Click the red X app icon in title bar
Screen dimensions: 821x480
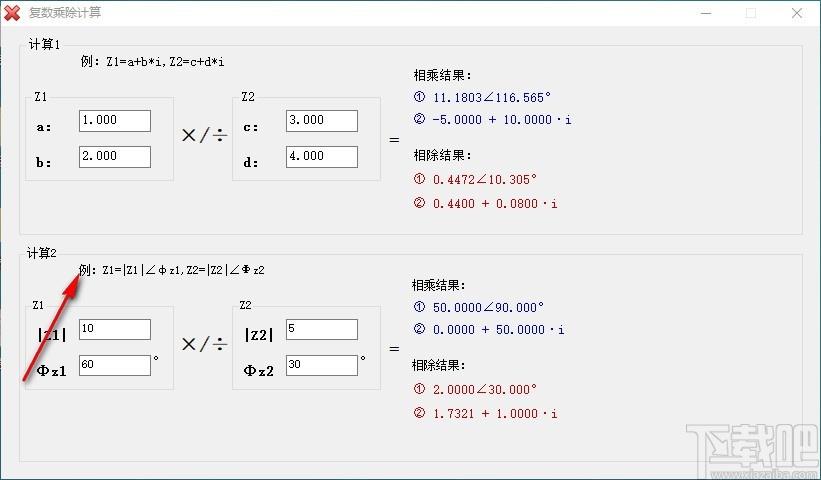click(x=12, y=13)
